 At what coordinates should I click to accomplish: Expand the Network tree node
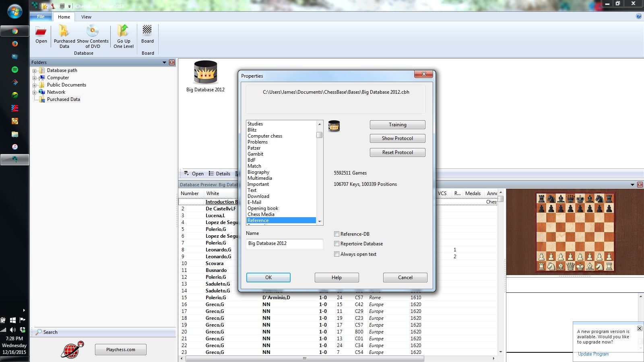35,93
